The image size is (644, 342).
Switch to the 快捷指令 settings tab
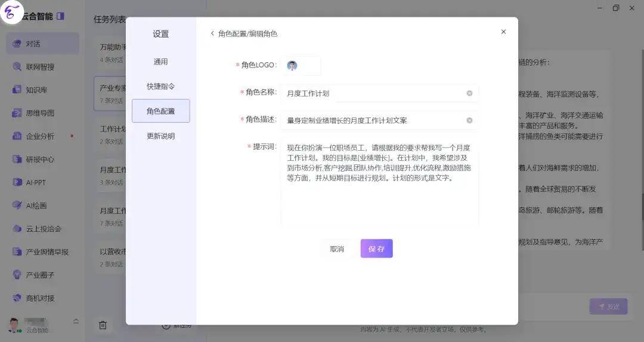(x=160, y=86)
